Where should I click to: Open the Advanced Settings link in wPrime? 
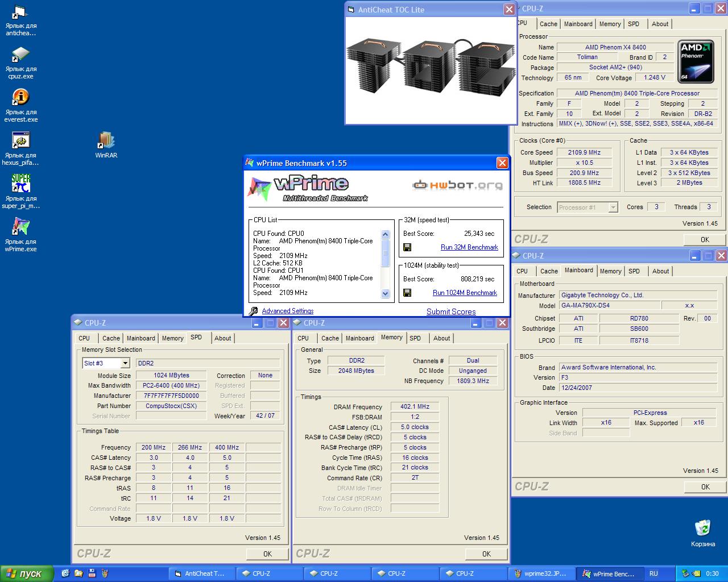(288, 311)
